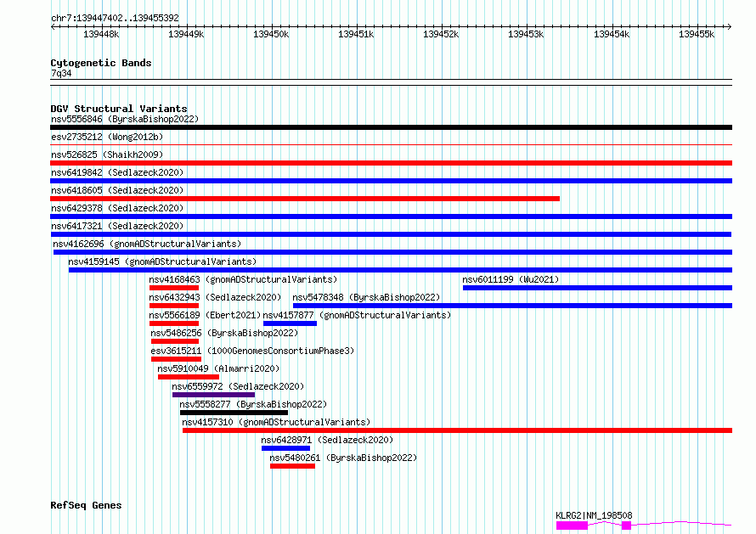Click the red nsv526825 variant bar
This screenshot has height=534, width=756.
(x=391, y=163)
